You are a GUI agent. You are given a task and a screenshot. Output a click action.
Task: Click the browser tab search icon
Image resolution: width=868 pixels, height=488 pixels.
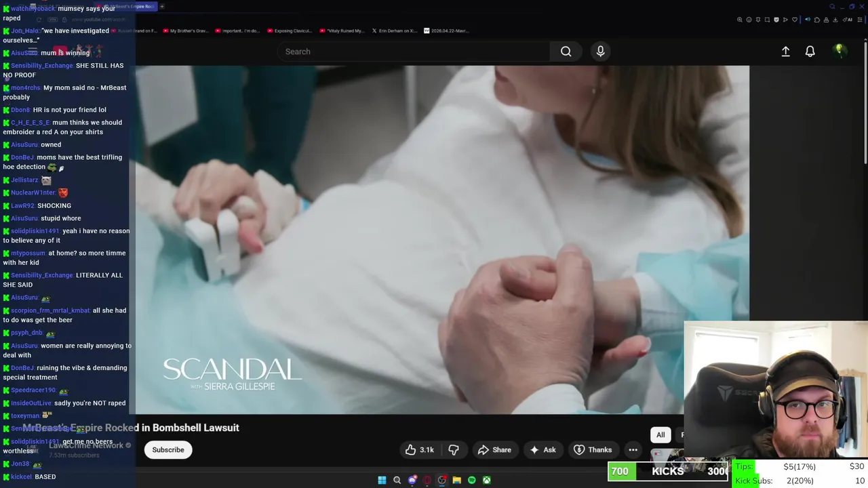(832, 6)
